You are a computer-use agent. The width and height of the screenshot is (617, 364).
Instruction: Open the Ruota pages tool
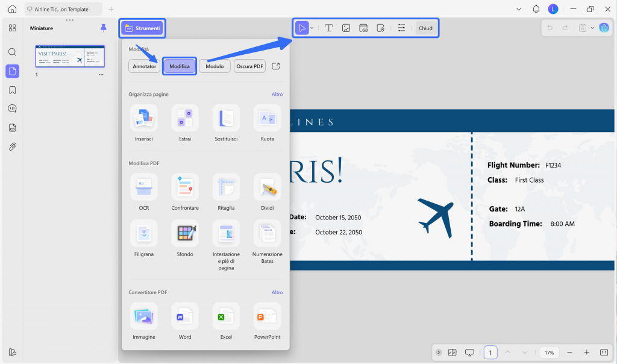click(267, 123)
